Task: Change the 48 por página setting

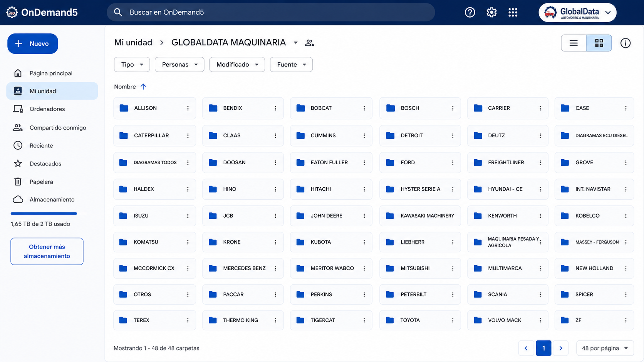Action: (605, 348)
